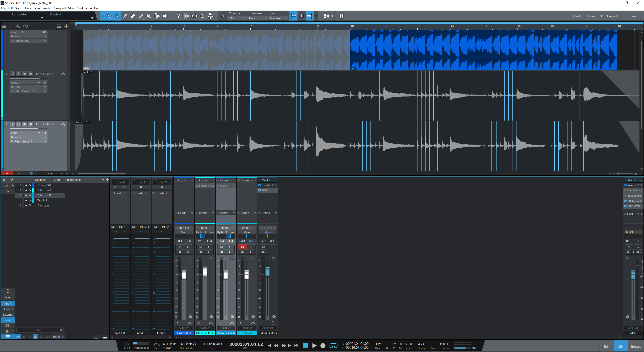Viewport: 644px width, 352px height.
Task: Select the Eraser tool
Action: point(133,16)
